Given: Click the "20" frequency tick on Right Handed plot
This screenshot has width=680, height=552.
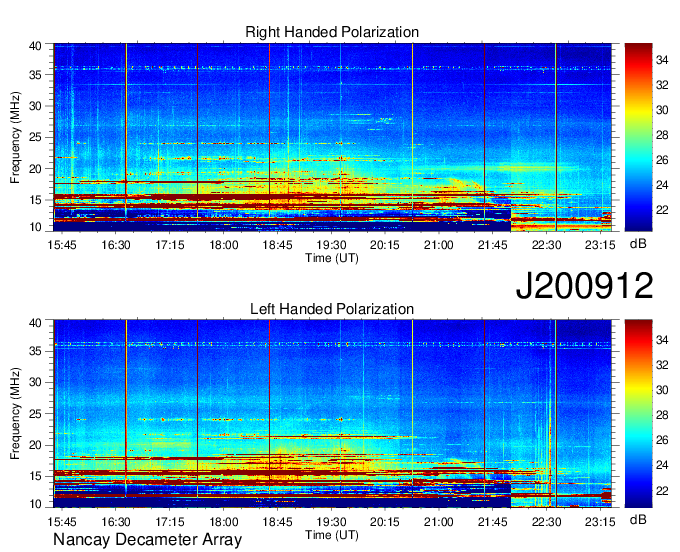Looking at the screenshot, I should click(35, 169).
